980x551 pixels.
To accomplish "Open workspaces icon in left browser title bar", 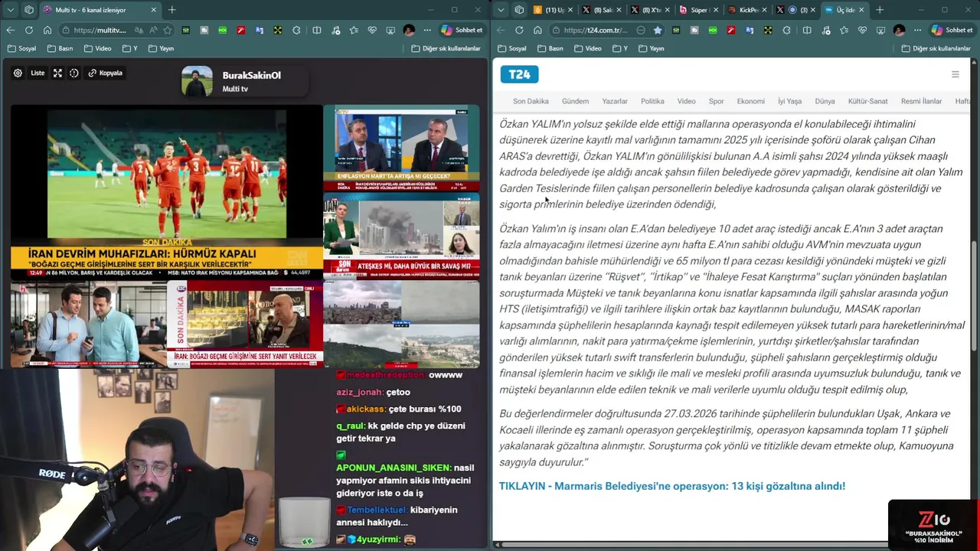I will click(29, 10).
